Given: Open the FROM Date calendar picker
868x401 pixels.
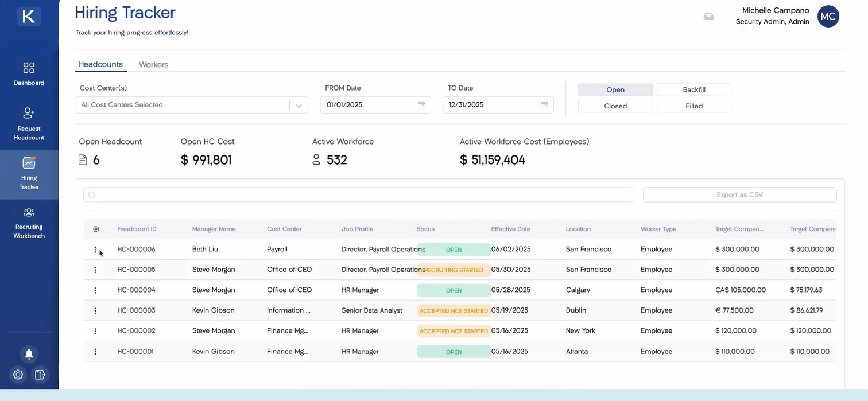Looking at the screenshot, I should click(x=421, y=105).
